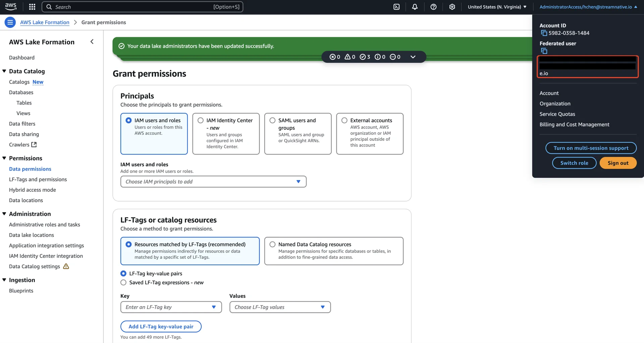The image size is (644, 343).
Task: Show warning notifications count
Action: (x=350, y=57)
